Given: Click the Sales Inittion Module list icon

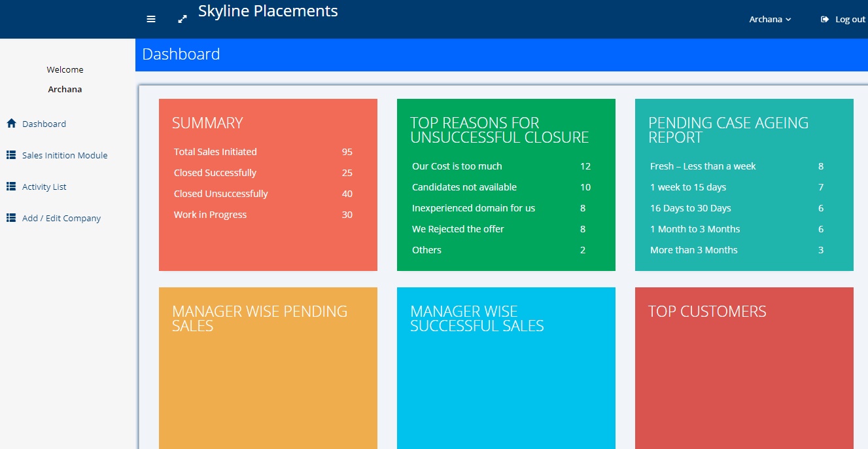Looking at the screenshot, I should (11, 155).
